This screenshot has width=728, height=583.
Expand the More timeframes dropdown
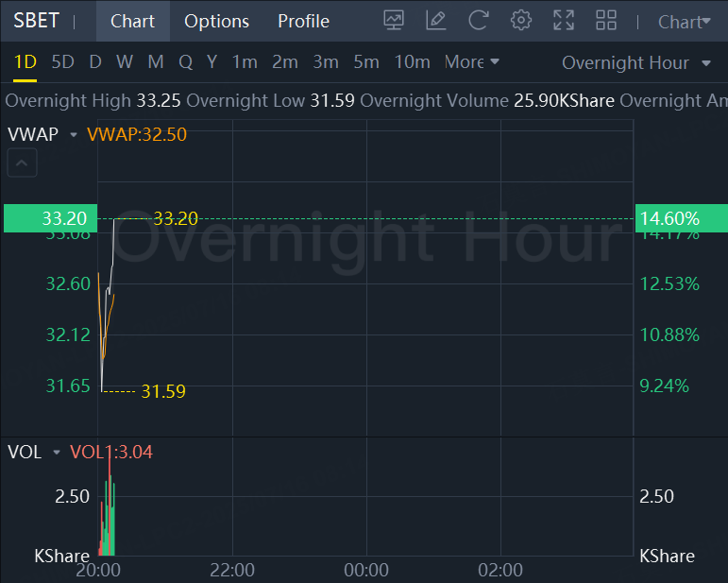coord(471,62)
